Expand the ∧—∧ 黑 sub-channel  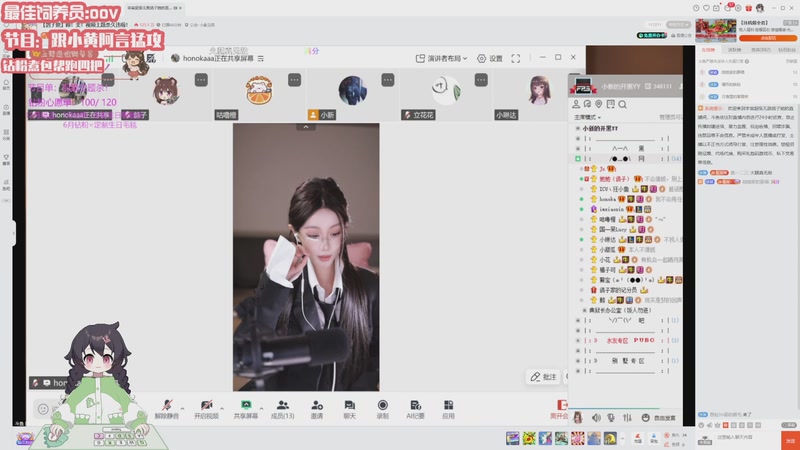tap(578, 148)
